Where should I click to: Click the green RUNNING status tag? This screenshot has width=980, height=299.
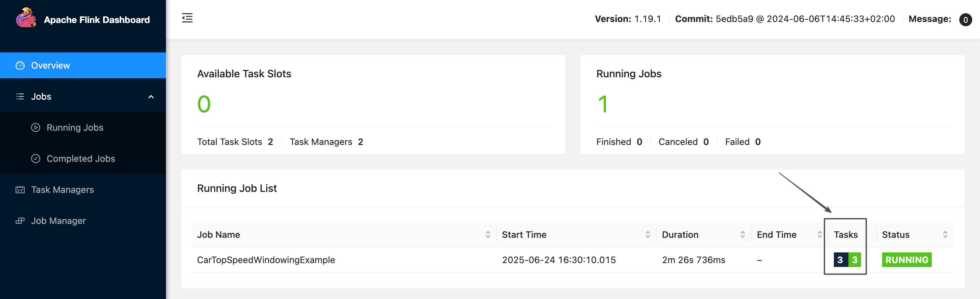coord(906,260)
